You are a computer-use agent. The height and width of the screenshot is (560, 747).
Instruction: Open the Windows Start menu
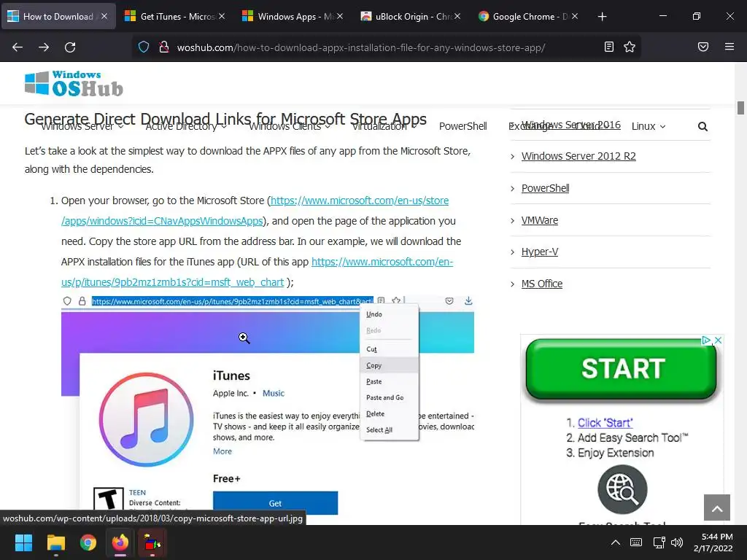(x=23, y=542)
